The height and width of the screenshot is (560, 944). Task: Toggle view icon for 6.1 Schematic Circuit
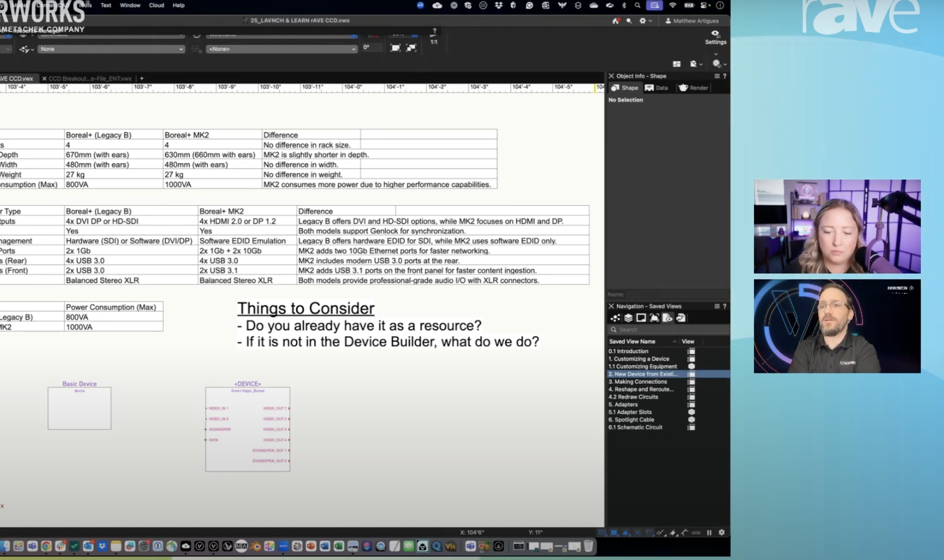(691, 427)
